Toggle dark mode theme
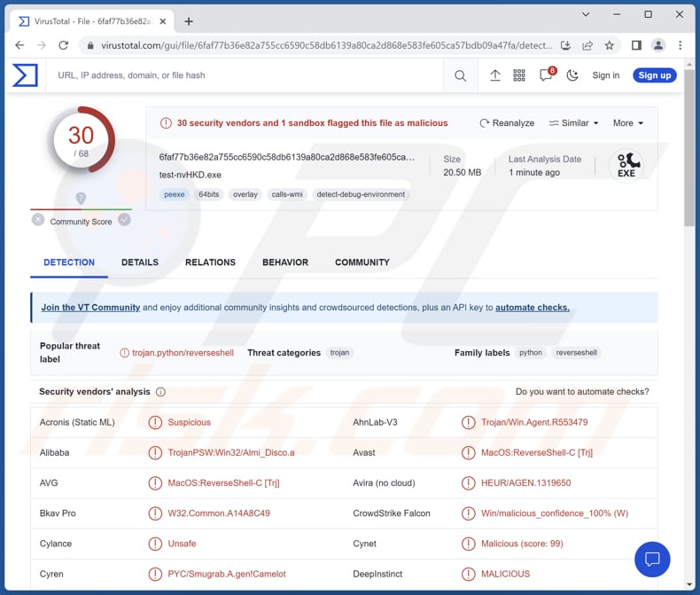Screen dimensions: 700x595 point(572,76)
